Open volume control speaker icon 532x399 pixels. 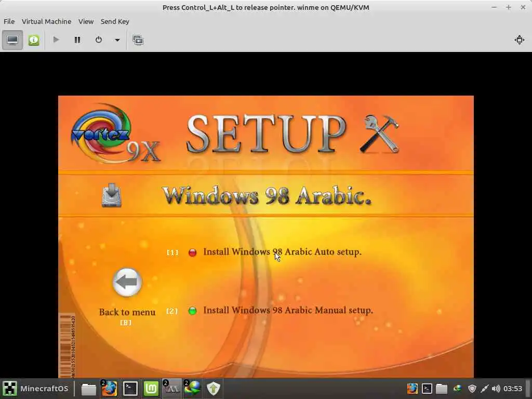(496, 389)
